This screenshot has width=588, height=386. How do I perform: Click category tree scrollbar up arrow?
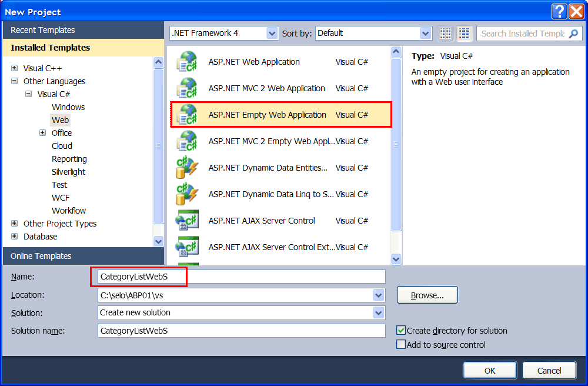pos(158,62)
